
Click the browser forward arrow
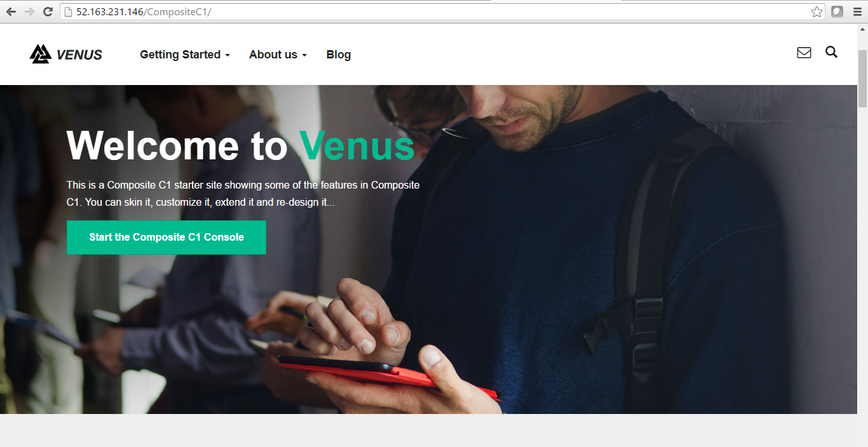coord(29,11)
